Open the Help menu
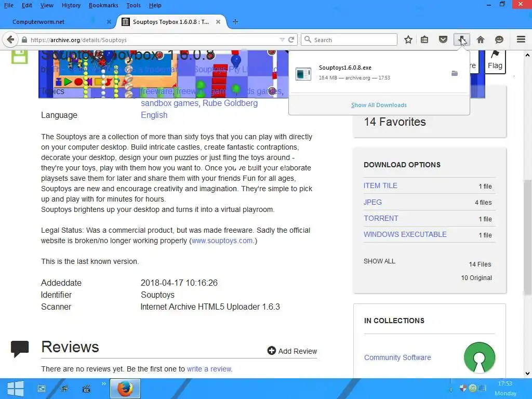 (x=155, y=5)
